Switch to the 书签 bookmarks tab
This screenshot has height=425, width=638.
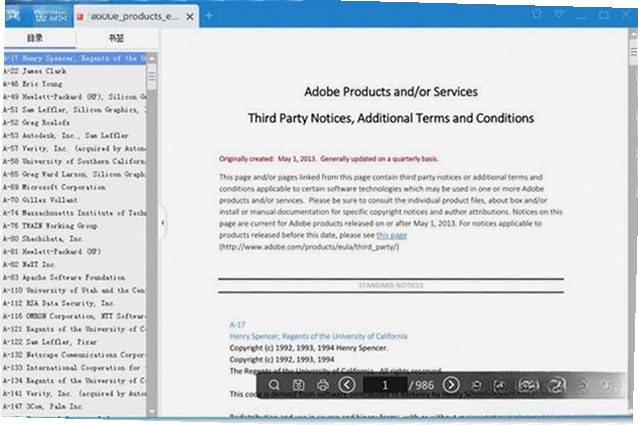pos(116,38)
